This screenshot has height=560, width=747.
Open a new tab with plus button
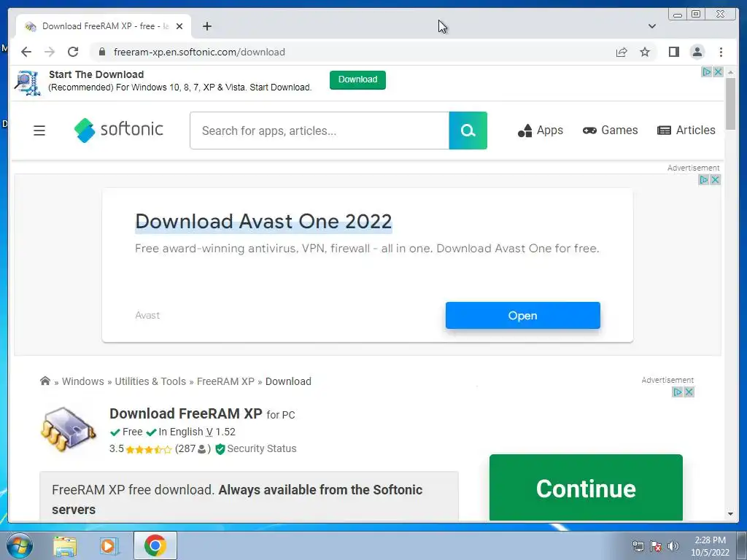pyautogui.click(x=206, y=26)
